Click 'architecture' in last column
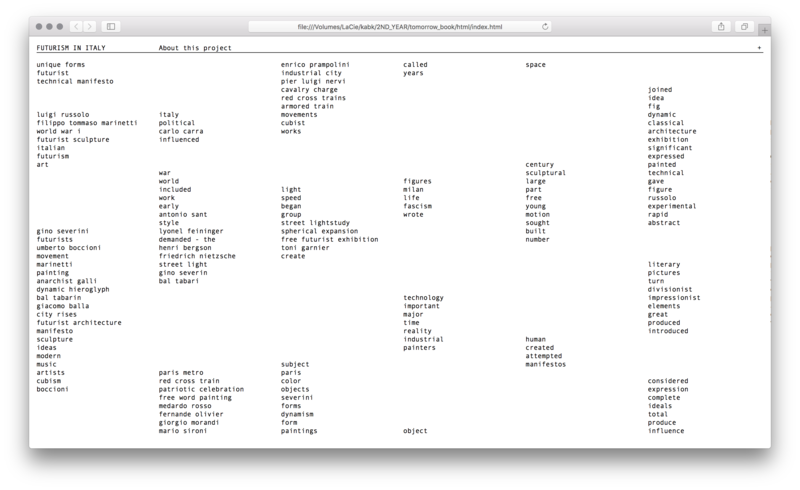This screenshot has width=800, height=490. click(x=672, y=131)
